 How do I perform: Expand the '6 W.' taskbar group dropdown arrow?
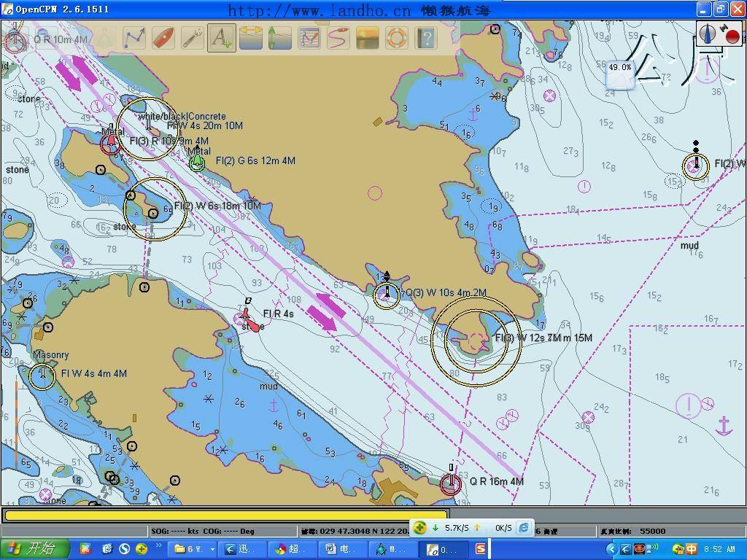212,549
